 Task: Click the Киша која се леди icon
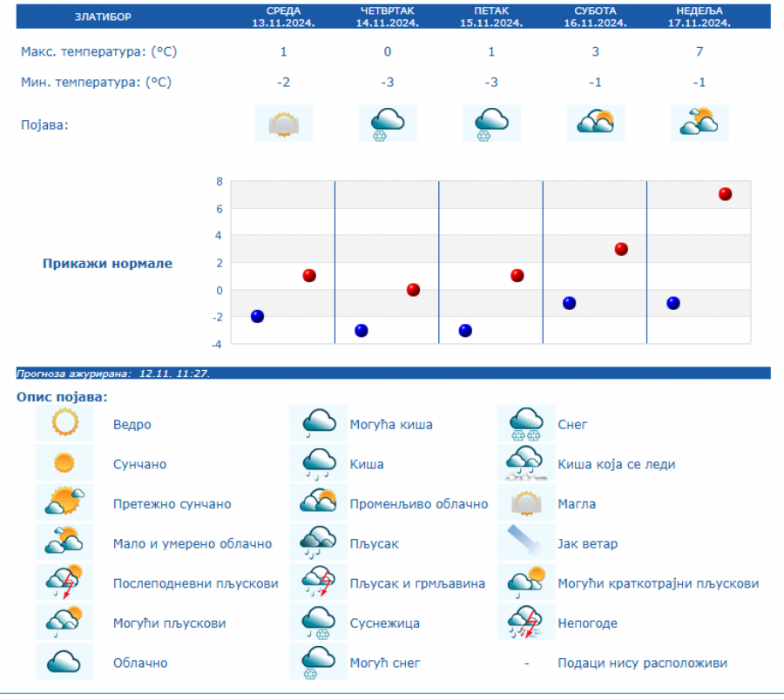526,464
